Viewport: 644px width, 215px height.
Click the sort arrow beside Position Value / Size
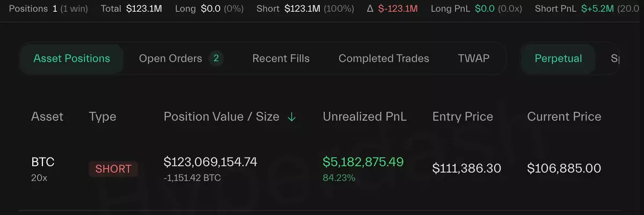[291, 117]
